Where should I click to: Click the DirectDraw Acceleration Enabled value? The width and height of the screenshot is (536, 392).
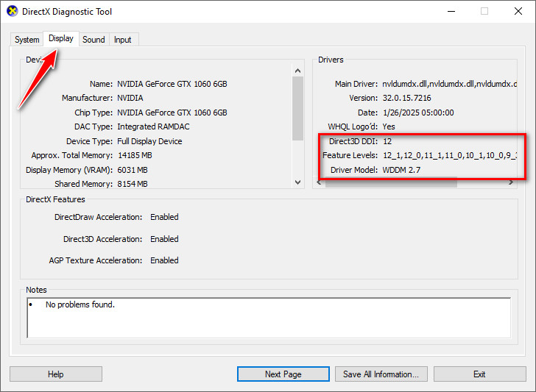click(164, 217)
